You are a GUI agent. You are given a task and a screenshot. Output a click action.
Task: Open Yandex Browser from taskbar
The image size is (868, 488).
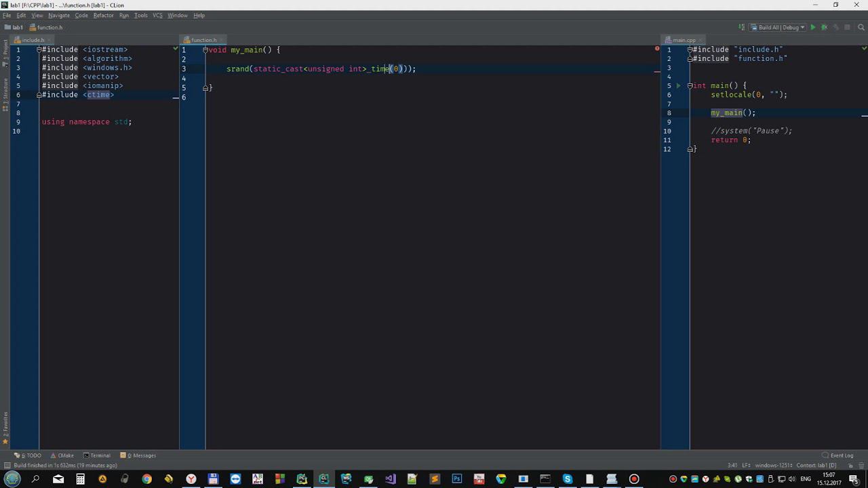[x=191, y=479]
